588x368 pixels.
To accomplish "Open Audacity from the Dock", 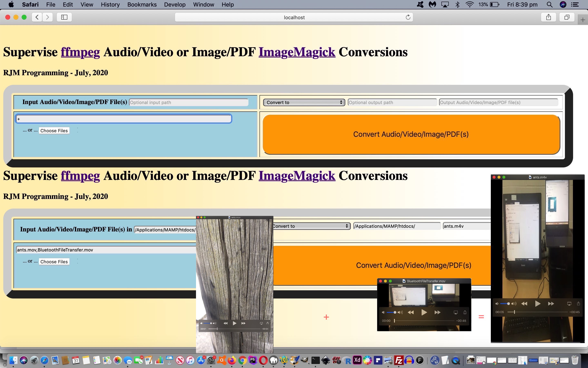I will coord(409,360).
